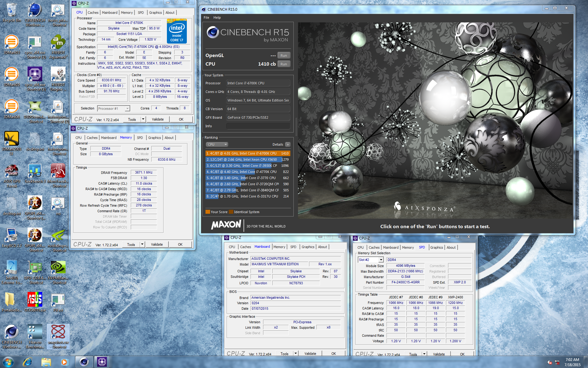
Task: Click the Intel Core i7 logo in CPU-Z
Action: pyautogui.click(x=177, y=31)
